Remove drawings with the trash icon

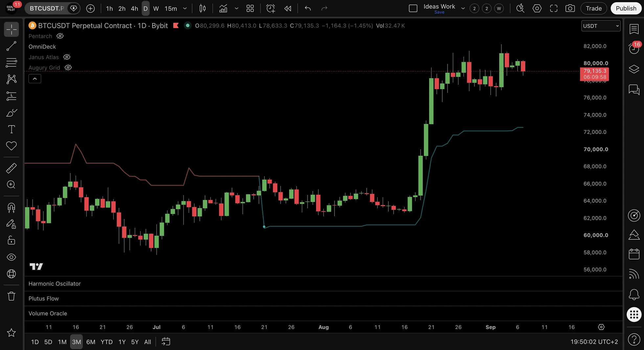pos(11,296)
